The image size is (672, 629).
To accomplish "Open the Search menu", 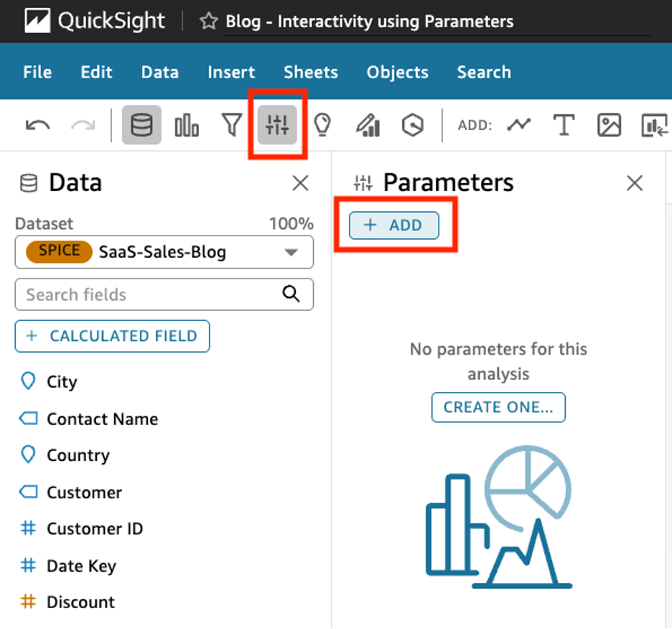I will click(484, 72).
